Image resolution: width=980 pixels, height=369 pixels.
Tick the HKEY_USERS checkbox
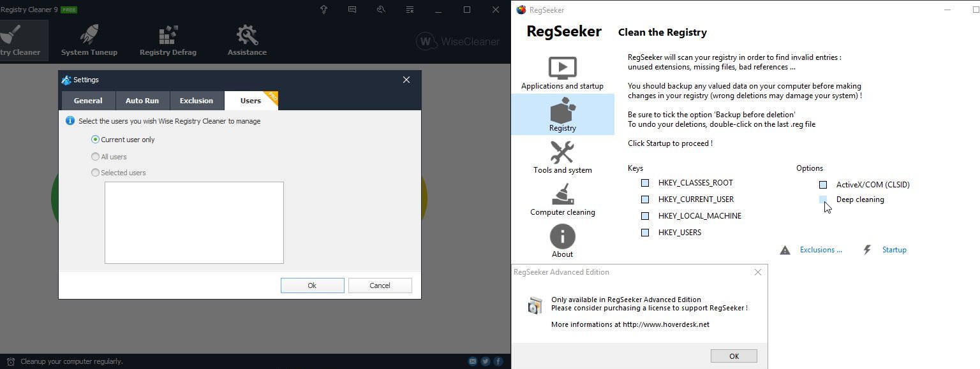[645, 233]
